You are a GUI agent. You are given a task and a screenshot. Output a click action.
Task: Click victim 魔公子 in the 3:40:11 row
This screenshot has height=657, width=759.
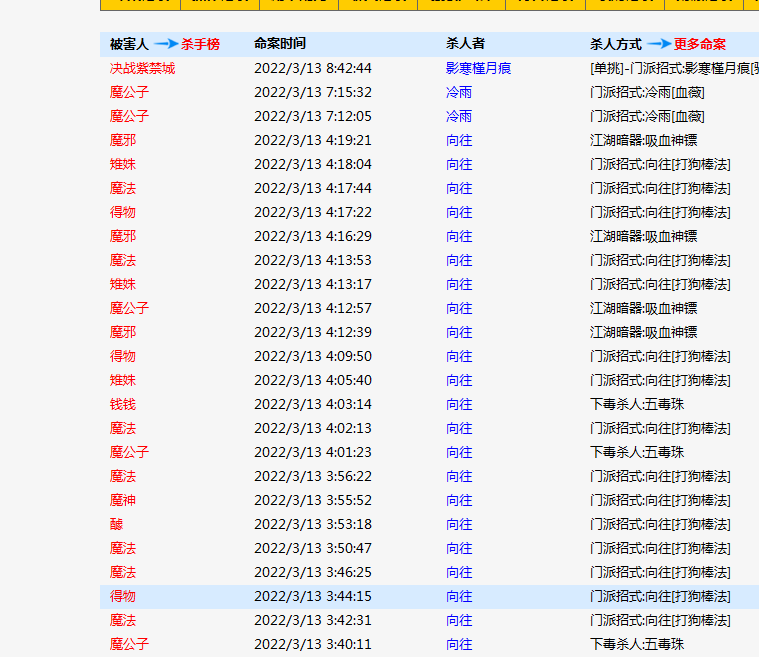tap(129, 644)
